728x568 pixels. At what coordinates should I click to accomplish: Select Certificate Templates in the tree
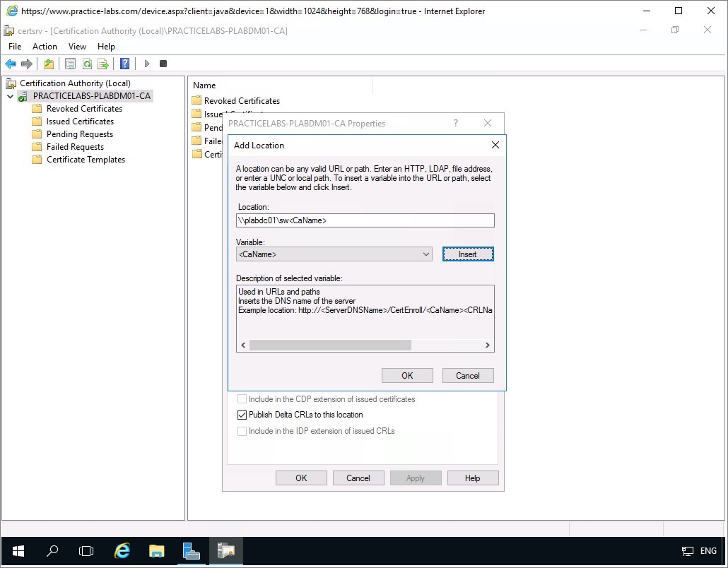click(x=86, y=160)
